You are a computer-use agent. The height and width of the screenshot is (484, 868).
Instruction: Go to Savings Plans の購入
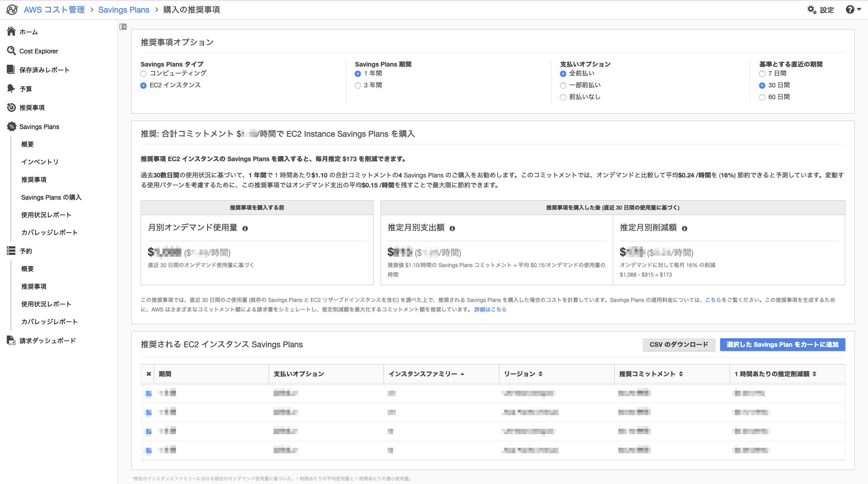coord(52,197)
